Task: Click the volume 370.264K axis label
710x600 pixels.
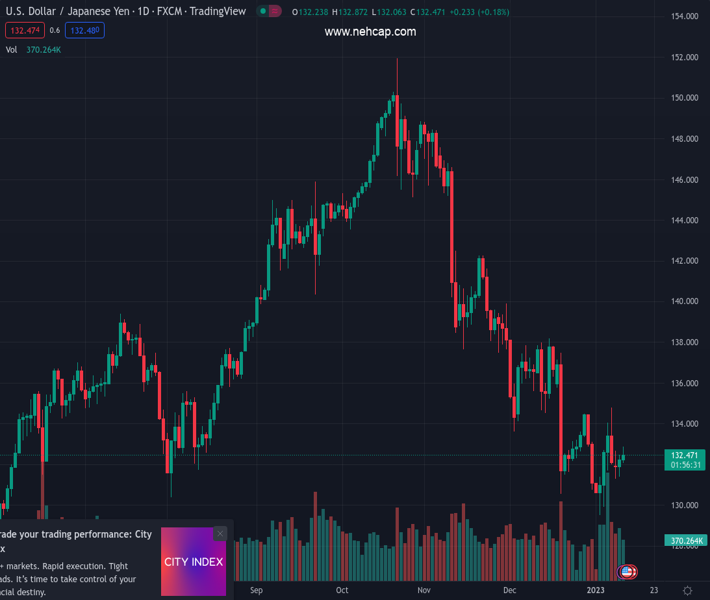Action: (x=684, y=541)
